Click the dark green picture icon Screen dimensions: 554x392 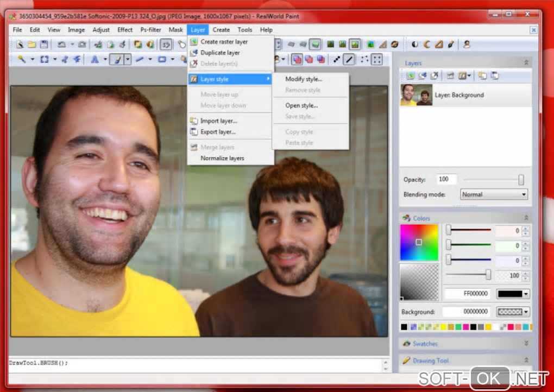330,45
